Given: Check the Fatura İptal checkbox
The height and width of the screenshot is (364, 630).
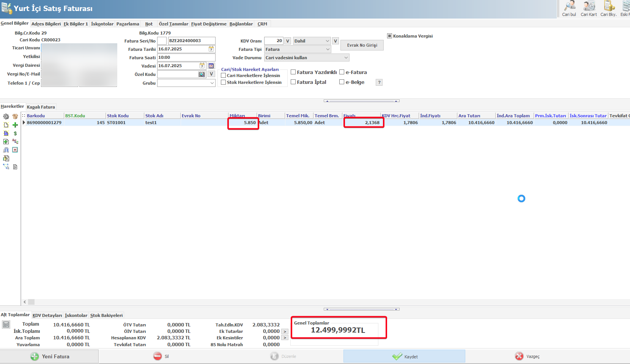Looking at the screenshot, I should pos(293,82).
